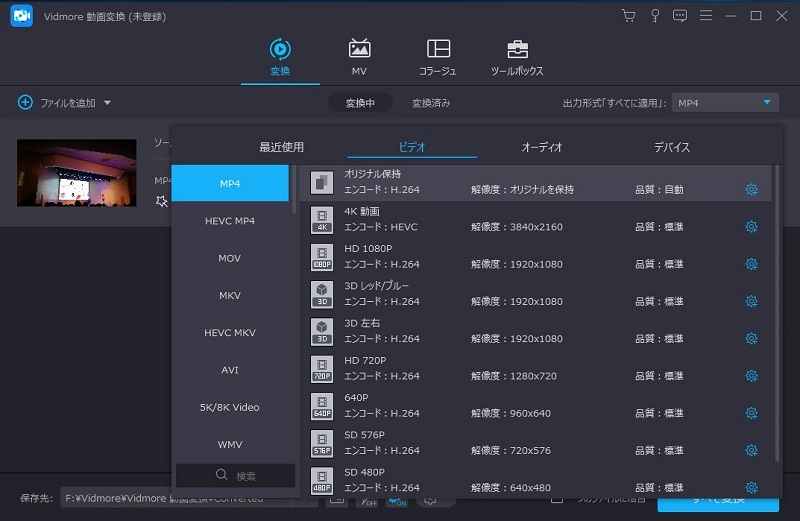The width and height of the screenshot is (800, 521).
Task: Open the デバイス format tab
Action: tap(672, 147)
